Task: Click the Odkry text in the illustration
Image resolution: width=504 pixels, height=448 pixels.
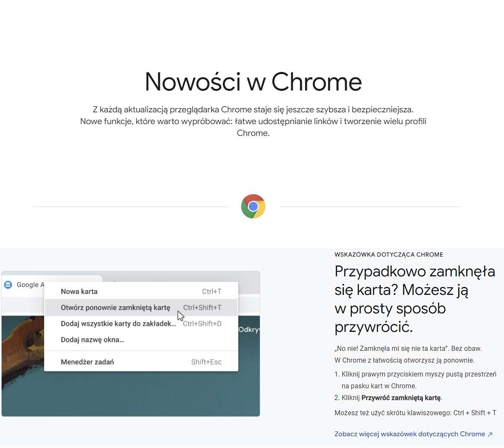Action: [249, 330]
